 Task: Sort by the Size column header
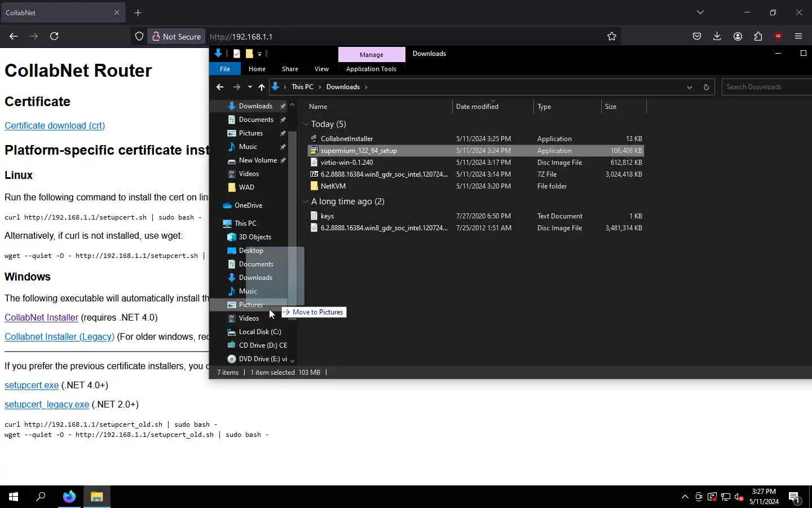click(624, 107)
